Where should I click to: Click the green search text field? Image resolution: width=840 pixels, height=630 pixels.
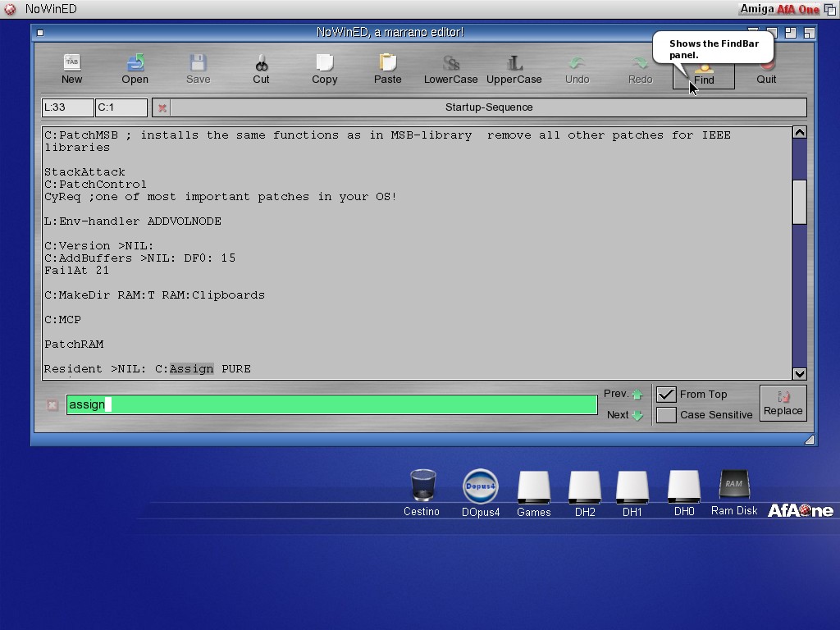coord(331,404)
